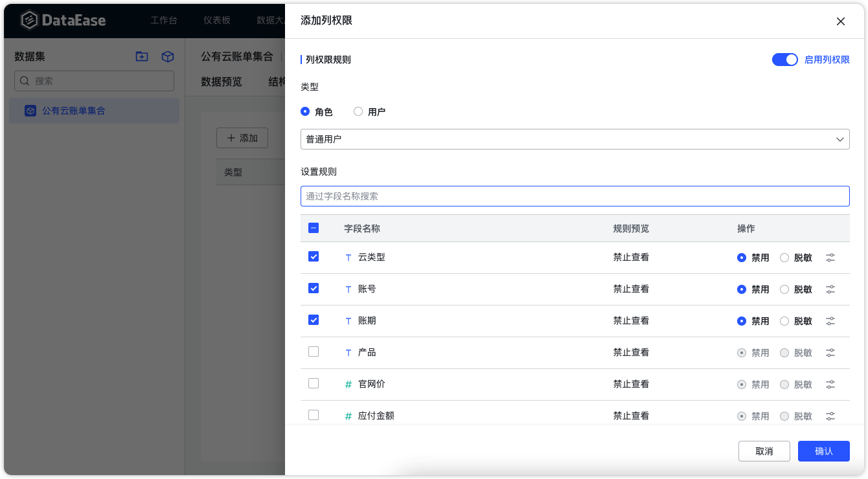Open desensitization settings icon for 云类型
The image size is (868, 479).
pyautogui.click(x=830, y=258)
